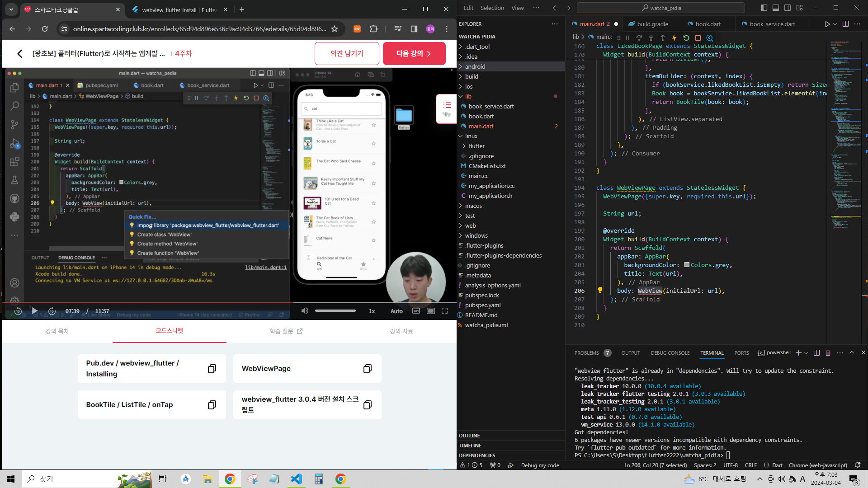Rewind the lecture video 10 seconds
Image resolution: width=868 pixels, height=488 pixels.
pos(18,311)
